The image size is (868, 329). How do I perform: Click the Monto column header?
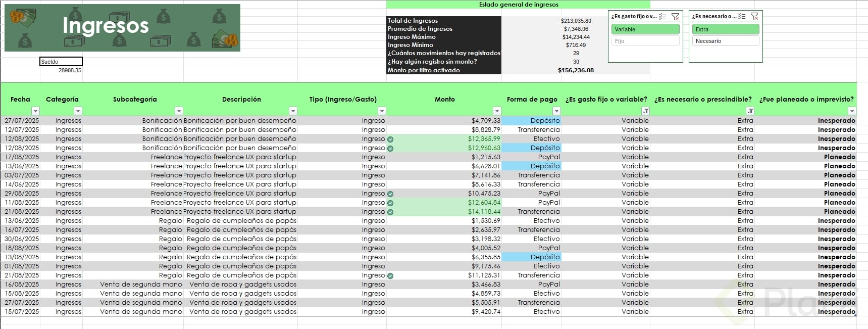[444, 100]
